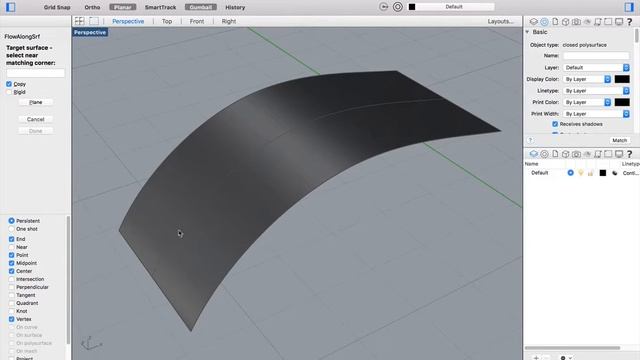Toggle the left sidebar panel icon
Image resolution: width=640 pixels, height=360 pixels.
11,7
